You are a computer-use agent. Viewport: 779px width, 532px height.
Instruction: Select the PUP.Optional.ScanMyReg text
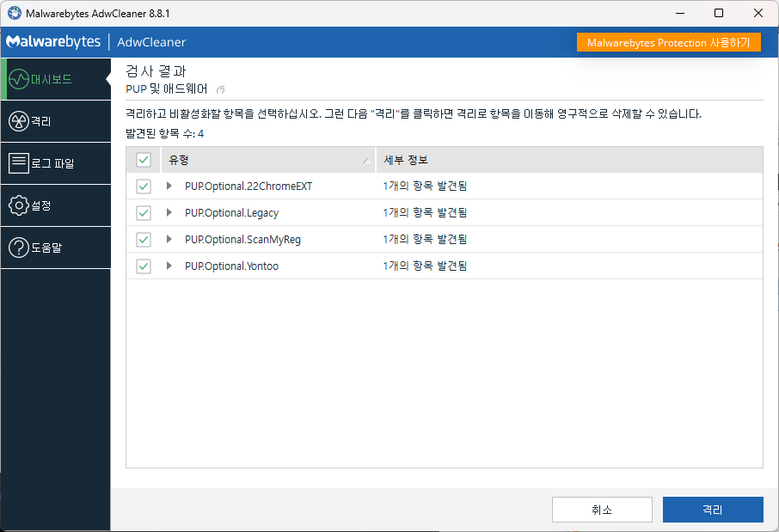click(242, 240)
